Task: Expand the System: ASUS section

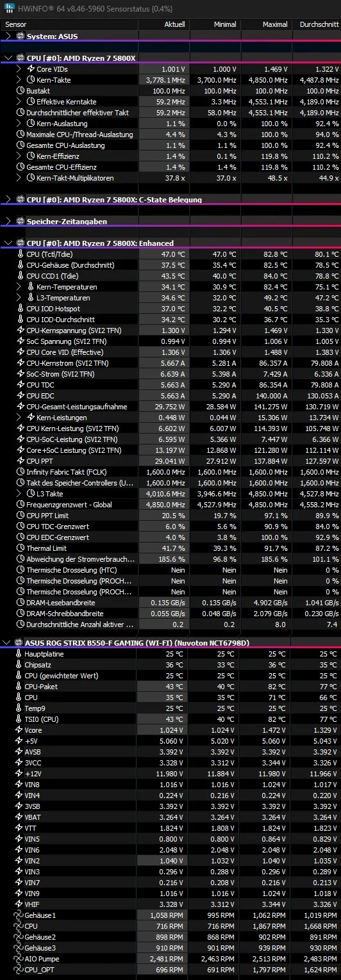Action: point(8,37)
